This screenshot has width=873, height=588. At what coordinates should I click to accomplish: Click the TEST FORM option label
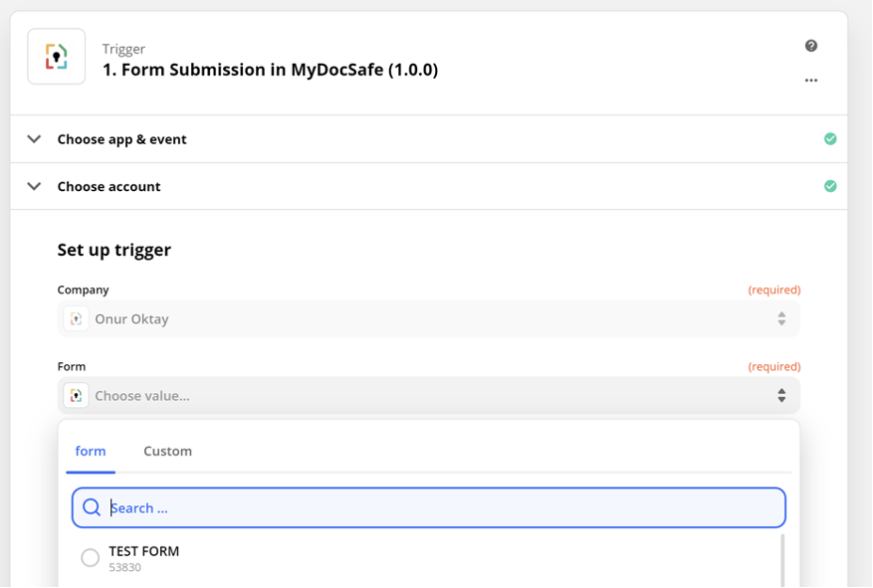pos(143,551)
